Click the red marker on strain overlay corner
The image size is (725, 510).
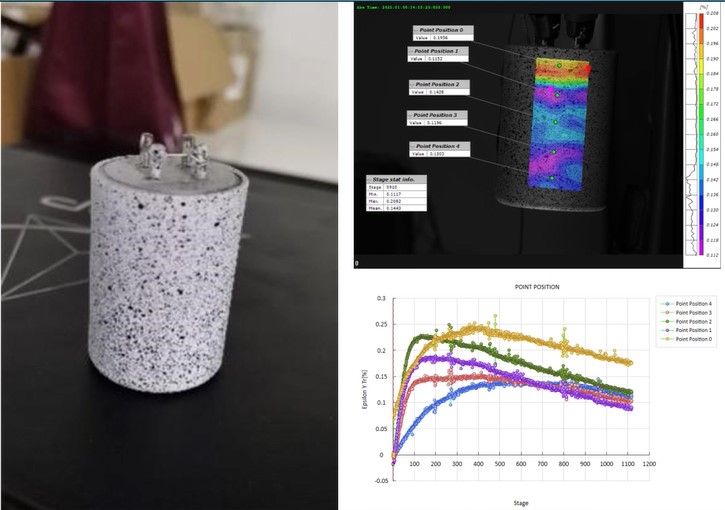(588, 68)
